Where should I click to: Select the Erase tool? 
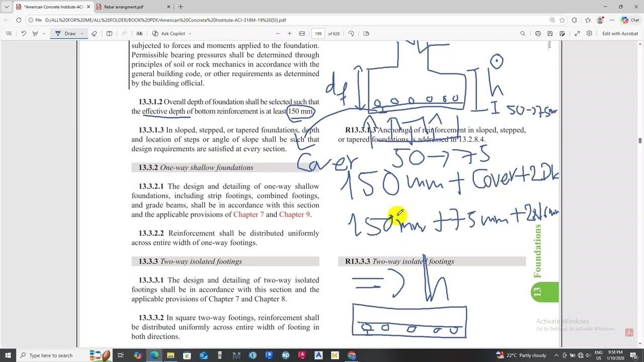pyautogui.click(x=94, y=34)
